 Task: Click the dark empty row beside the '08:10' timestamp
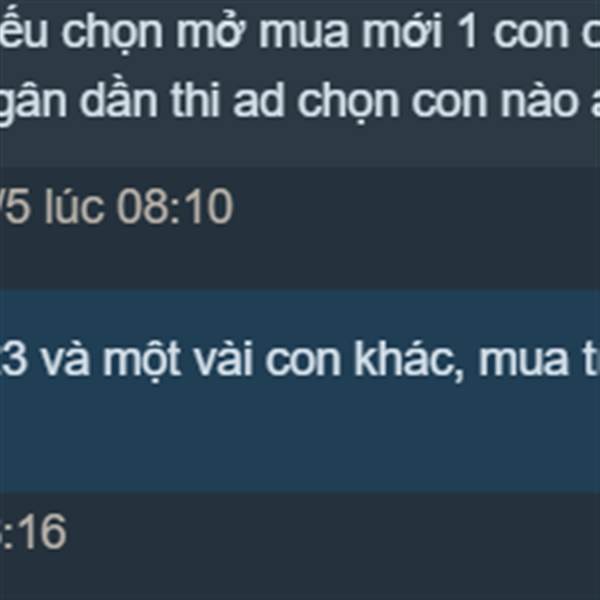417,229
